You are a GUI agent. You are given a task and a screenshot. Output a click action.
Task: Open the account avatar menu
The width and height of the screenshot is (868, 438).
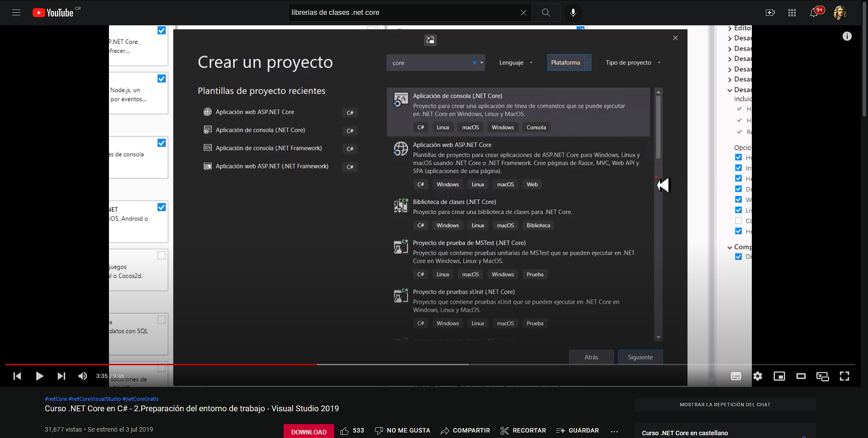840,13
